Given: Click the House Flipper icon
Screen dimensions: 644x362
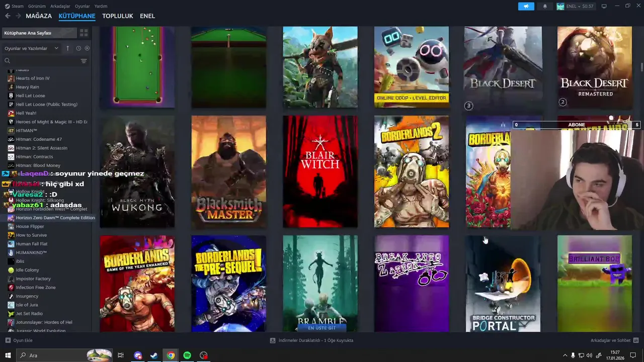Looking at the screenshot, I should click(11, 226).
